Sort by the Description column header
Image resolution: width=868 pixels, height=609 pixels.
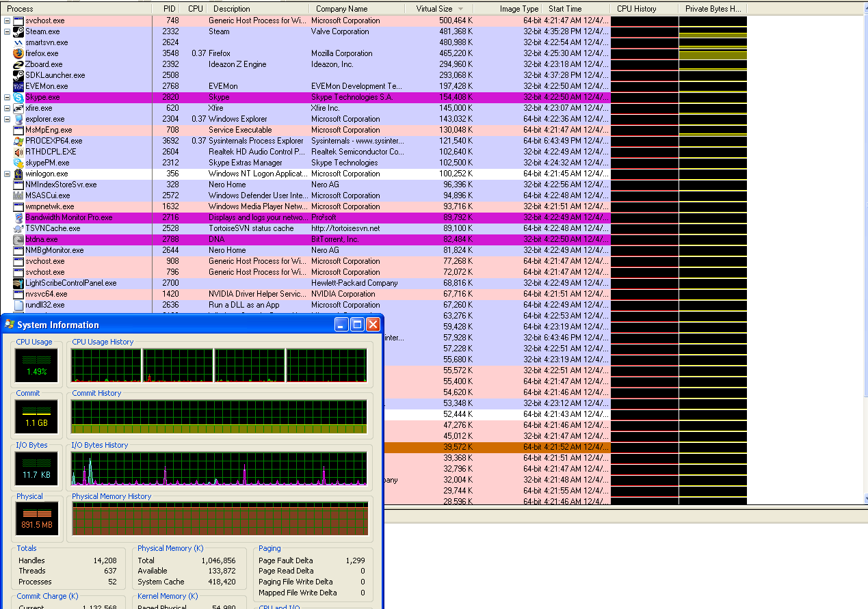[x=258, y=9]
